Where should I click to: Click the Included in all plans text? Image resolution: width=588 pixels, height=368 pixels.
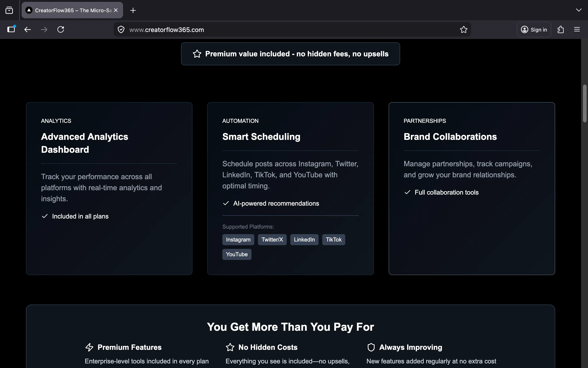tap(80, 216)
